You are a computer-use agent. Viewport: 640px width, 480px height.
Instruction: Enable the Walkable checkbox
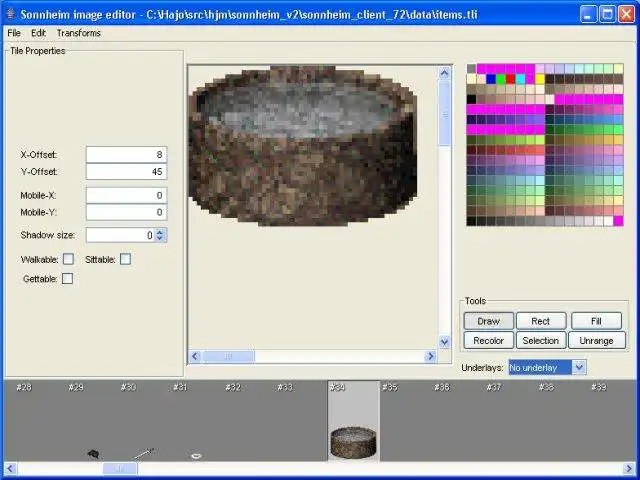click(68, 259)
